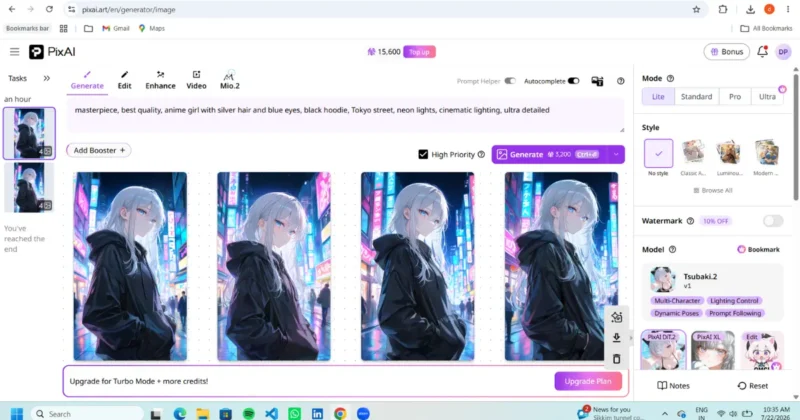The height and width of the screenshot is (420, 800).
Task: Open the Gmail bookmark
Action: (116, 29)
